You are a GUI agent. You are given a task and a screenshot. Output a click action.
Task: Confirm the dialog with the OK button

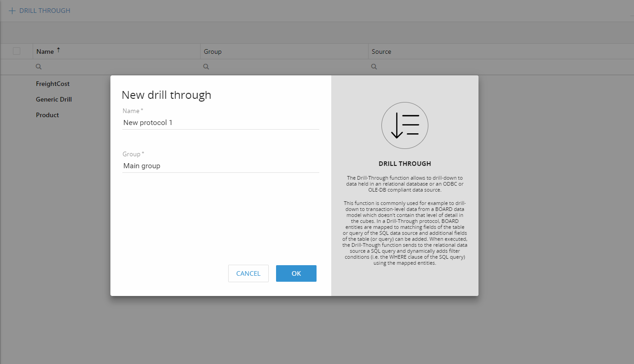[x=296, y=273]
